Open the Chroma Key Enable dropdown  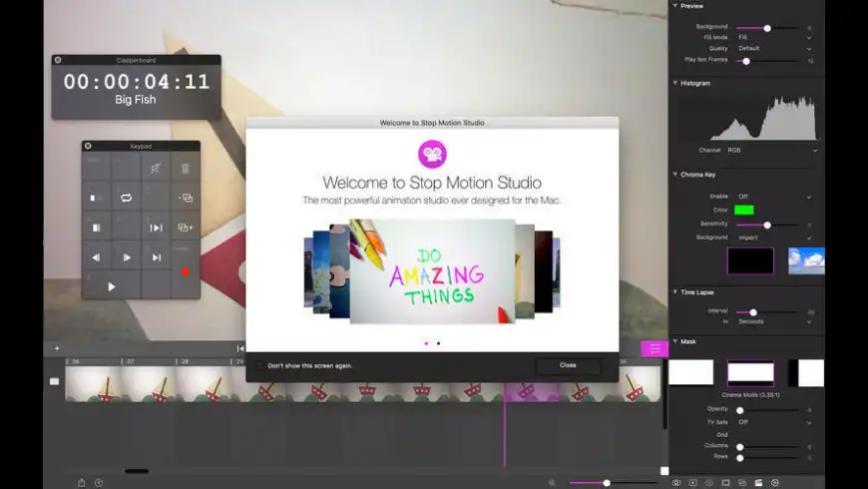click(774, 197)
